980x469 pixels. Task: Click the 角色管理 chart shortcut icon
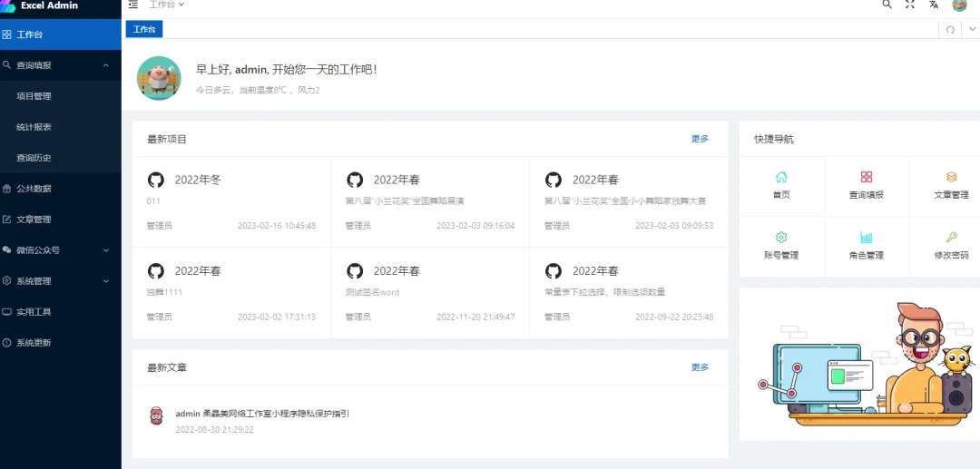[x=866, y=238]
